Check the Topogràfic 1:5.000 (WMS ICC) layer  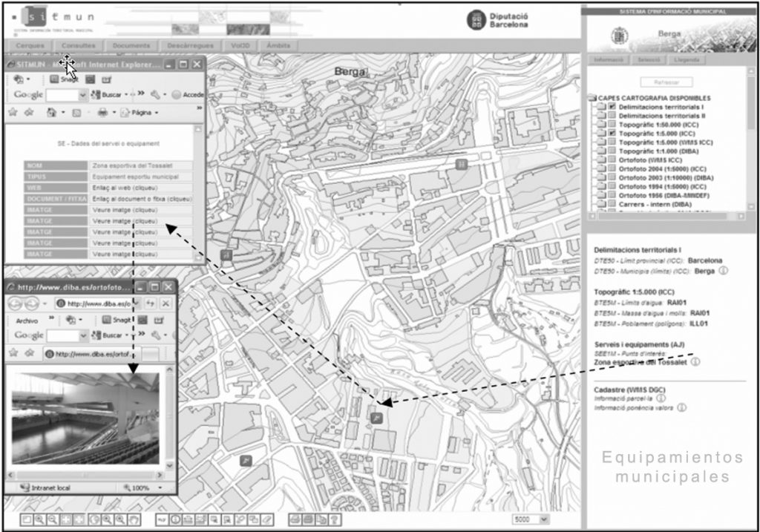612,142
